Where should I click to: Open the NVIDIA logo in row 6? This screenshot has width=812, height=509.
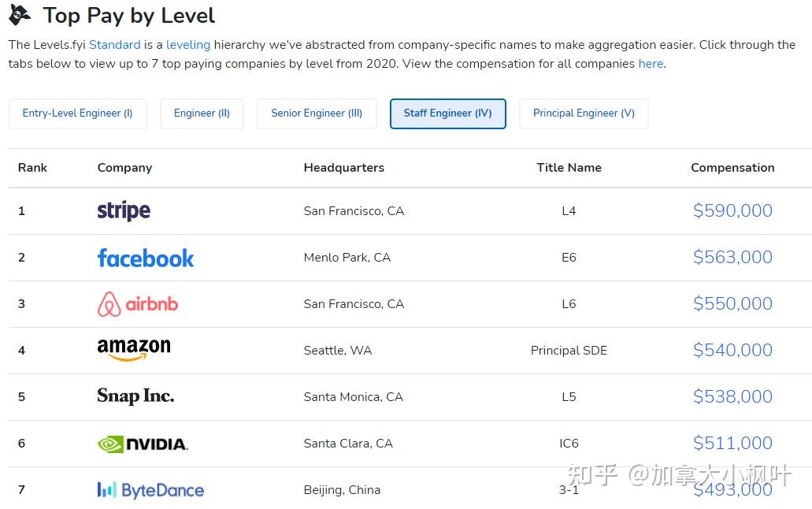point(143,444)
